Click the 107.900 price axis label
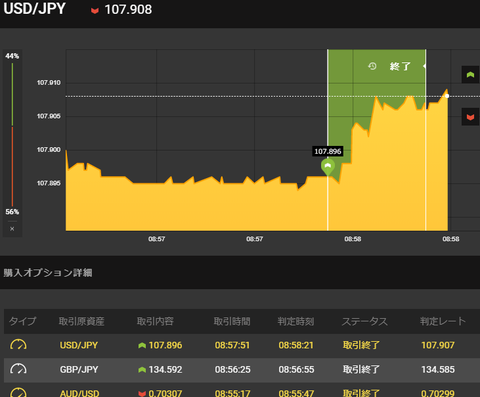This screenshot has width=480, height=397. pos(49,150)
